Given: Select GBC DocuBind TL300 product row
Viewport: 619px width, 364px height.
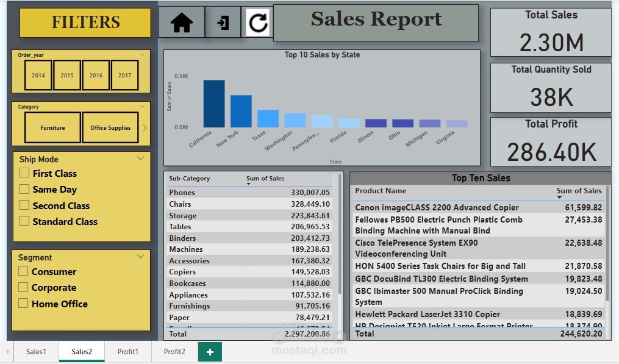Looking at the screenshot, I should point(479,278).
